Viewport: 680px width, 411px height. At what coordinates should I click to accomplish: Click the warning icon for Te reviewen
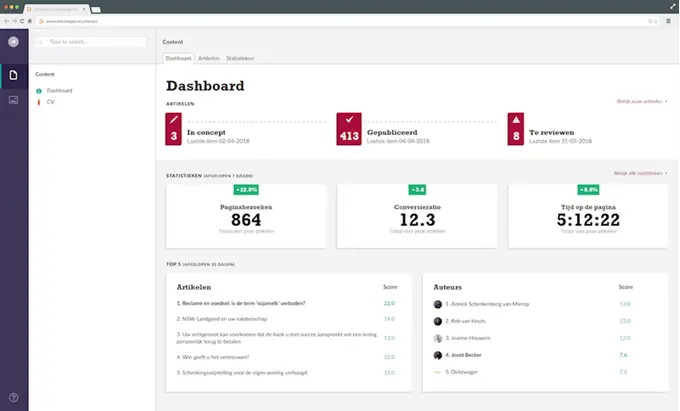[516, 120]
